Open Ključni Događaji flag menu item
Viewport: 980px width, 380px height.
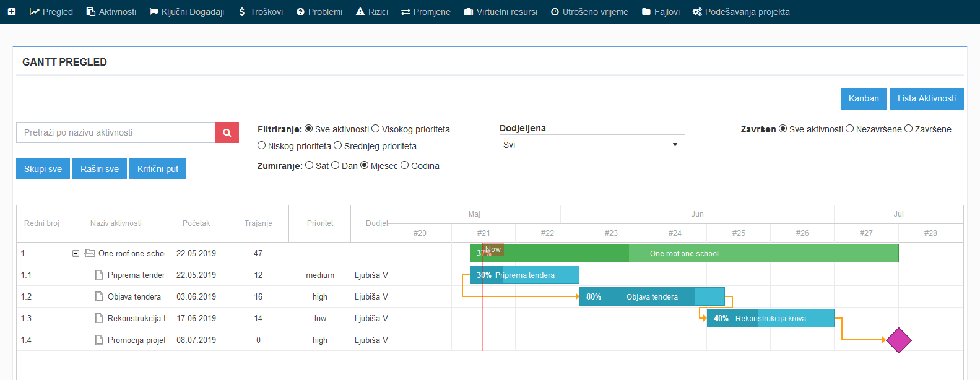(187, 12)
